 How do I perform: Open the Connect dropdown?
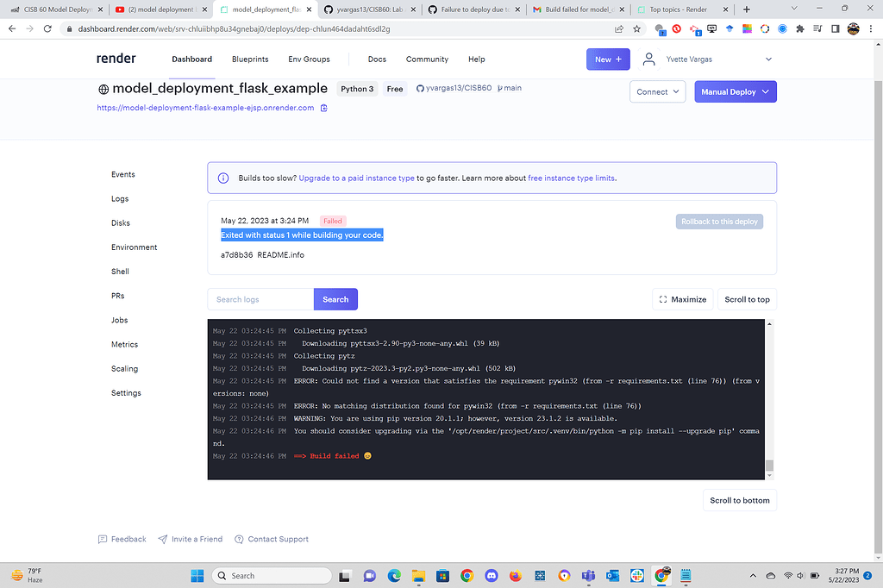pyautogui.click(x=657, y=91)
